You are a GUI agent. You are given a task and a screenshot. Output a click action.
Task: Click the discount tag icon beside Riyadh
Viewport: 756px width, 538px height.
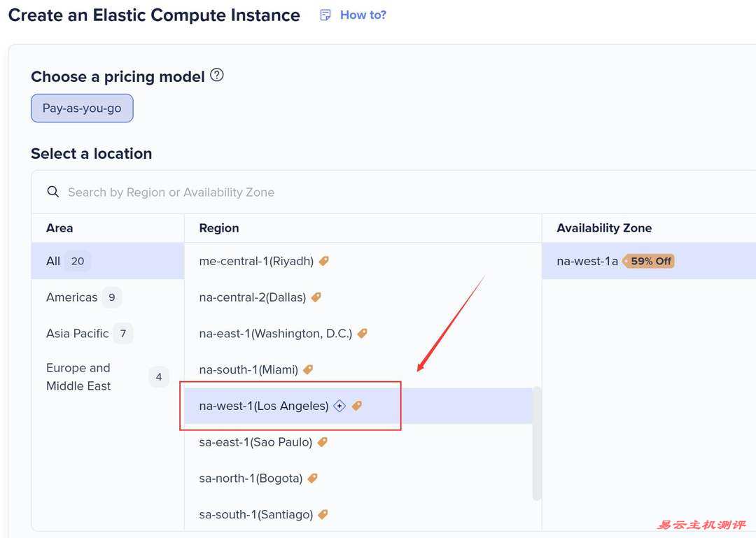tap(323, 261)
